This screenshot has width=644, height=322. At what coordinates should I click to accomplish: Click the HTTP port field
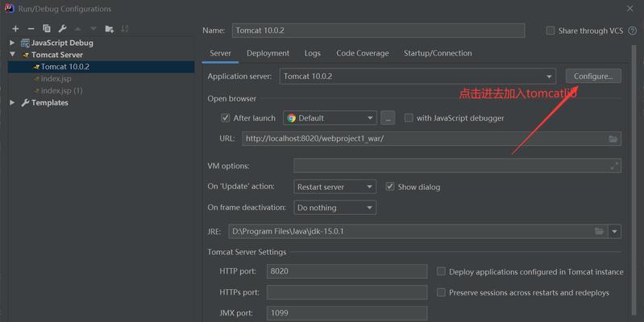pos(347,271)
